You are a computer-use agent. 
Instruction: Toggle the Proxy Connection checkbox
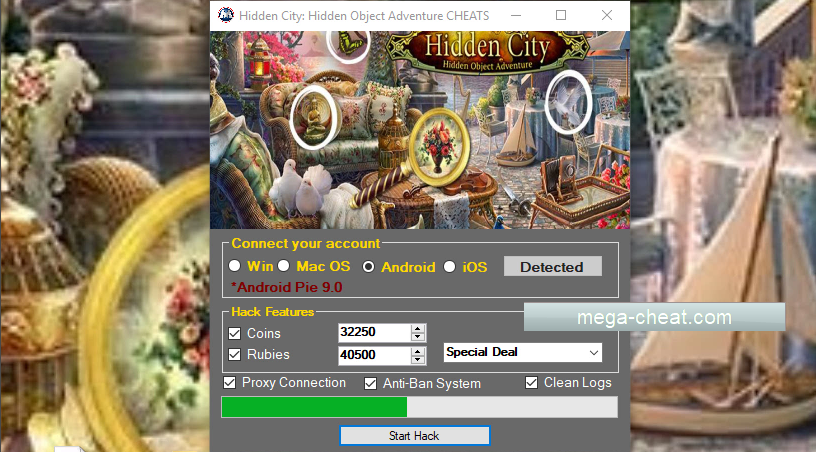(x=230, y=383)
